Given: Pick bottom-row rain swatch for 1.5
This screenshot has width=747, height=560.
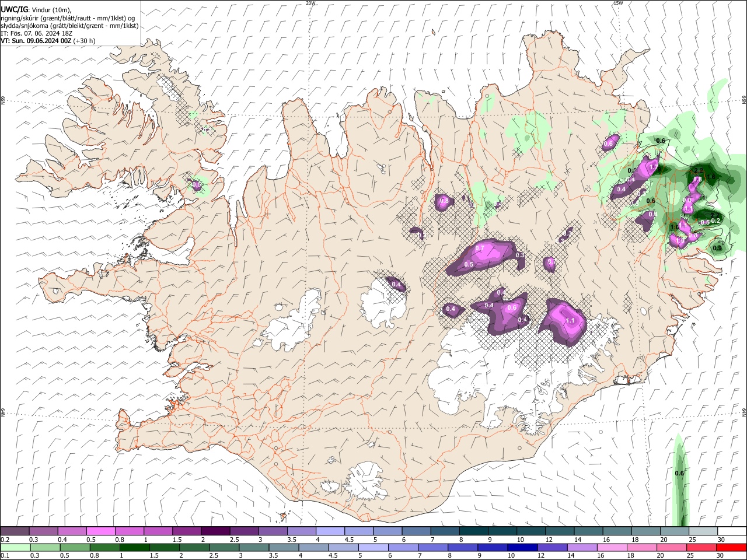Looking at the screenshot, I should coord(164,548).
